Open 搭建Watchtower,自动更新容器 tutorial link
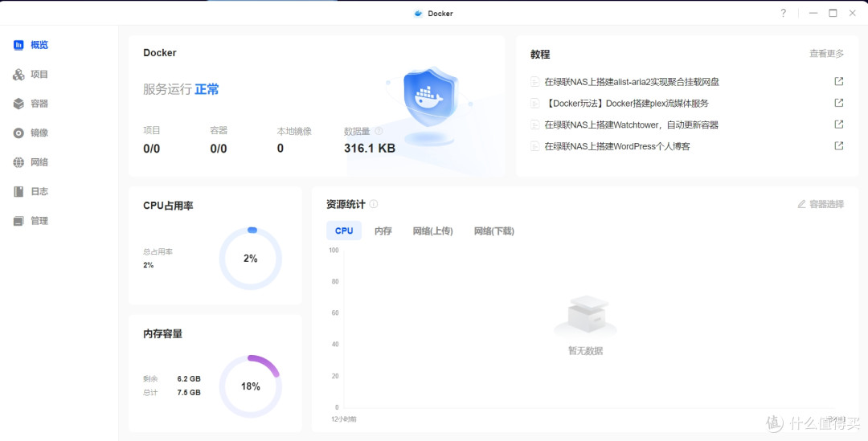Image resolution: width=868 pixels, height=441 pixels. point(631,125)
